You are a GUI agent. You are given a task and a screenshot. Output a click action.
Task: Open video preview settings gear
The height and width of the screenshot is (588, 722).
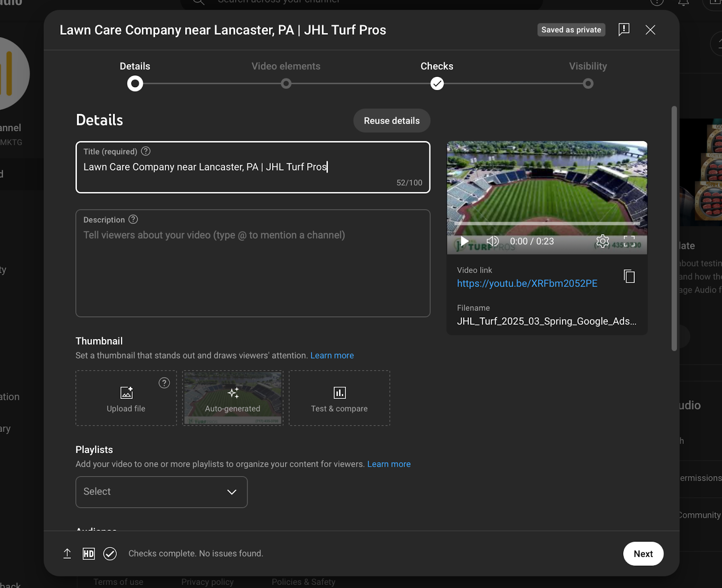pyautogui.click(x=602, y=241)
